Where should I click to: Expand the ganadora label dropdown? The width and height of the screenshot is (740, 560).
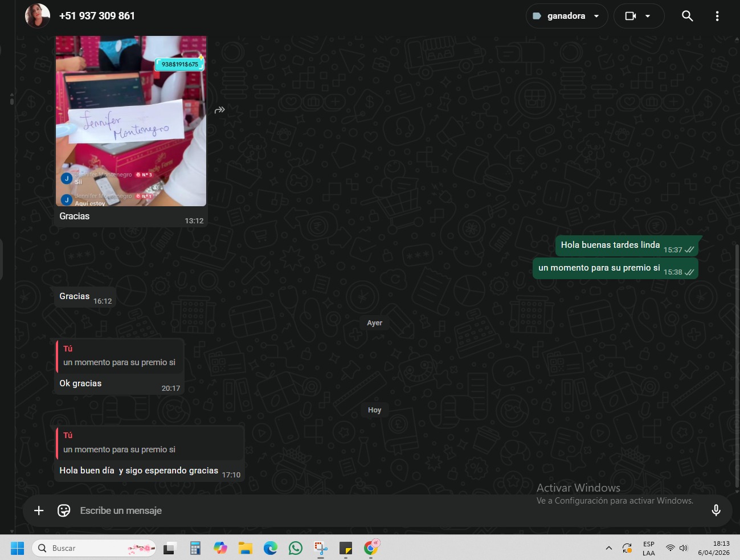tap(596, 16)
